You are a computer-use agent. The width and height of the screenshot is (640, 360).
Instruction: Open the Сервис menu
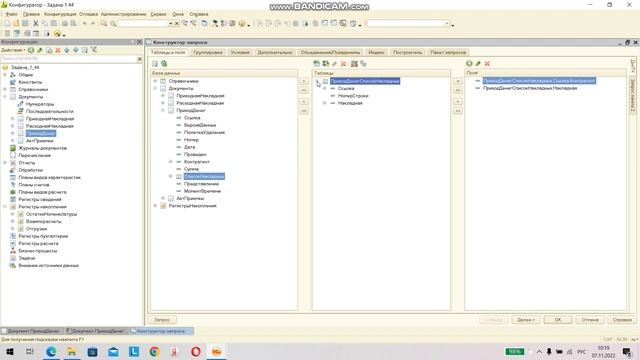coord(158,14)
